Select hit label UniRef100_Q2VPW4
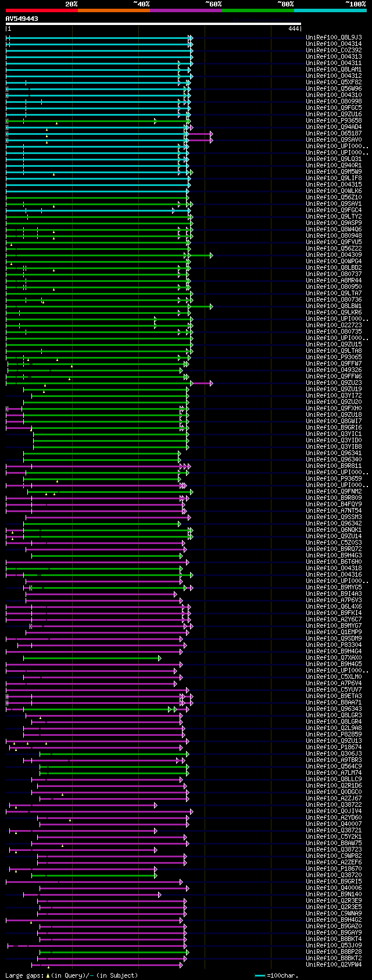This screenshot has height=980, width=372. coord(334,965)
